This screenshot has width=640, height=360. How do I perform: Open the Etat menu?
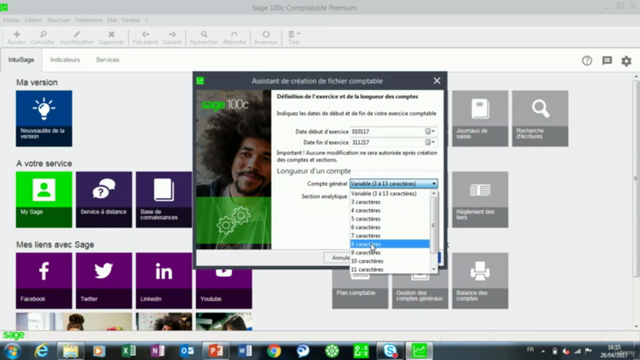[112, 20]
